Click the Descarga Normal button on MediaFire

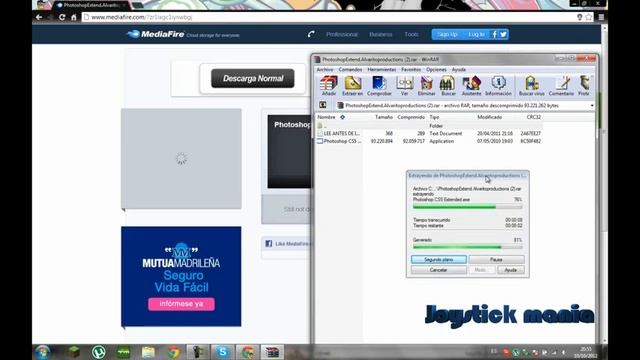click(x=253, y=78)
